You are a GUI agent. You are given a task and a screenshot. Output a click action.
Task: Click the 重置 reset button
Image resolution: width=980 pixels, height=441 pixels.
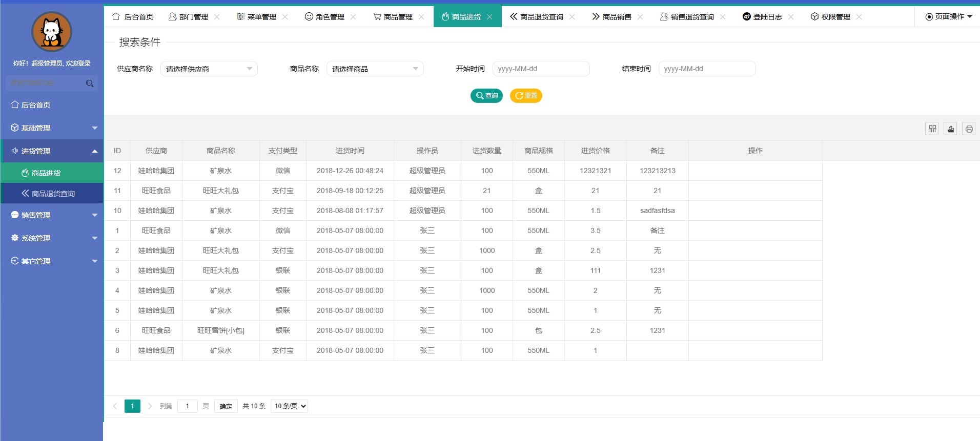tap(526, 96)
